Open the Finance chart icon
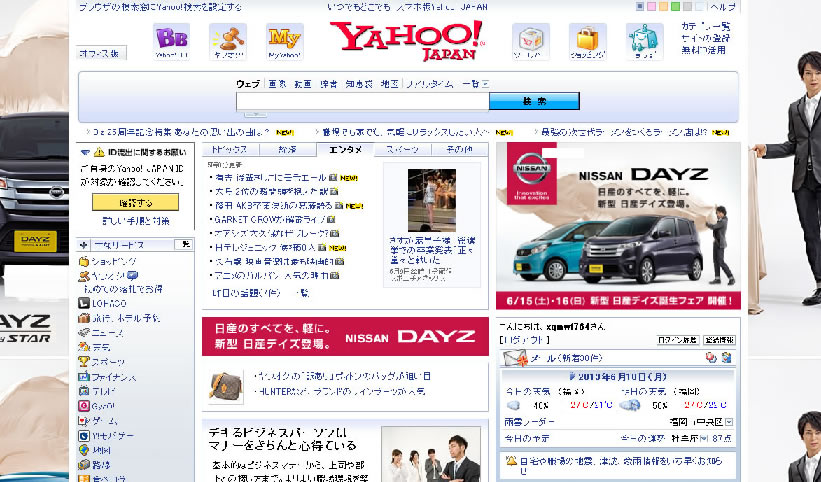Image resolution: width=821 pixels, height=482 pixels. (84, 376)
